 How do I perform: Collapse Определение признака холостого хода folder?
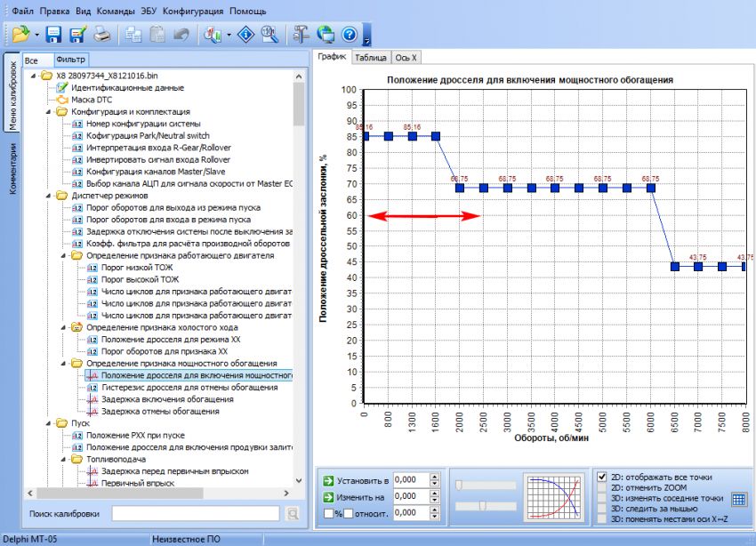[x=63, y=327]
